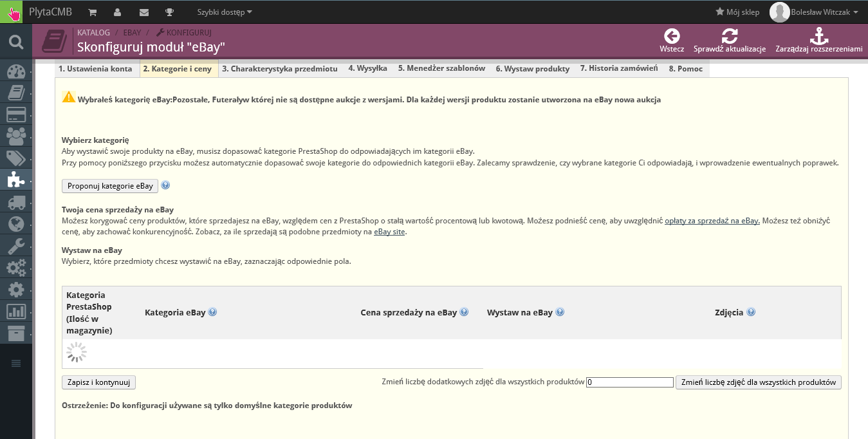
Task: Click the customers group icon
Action: pyautogui.click(x=15, y=136)
